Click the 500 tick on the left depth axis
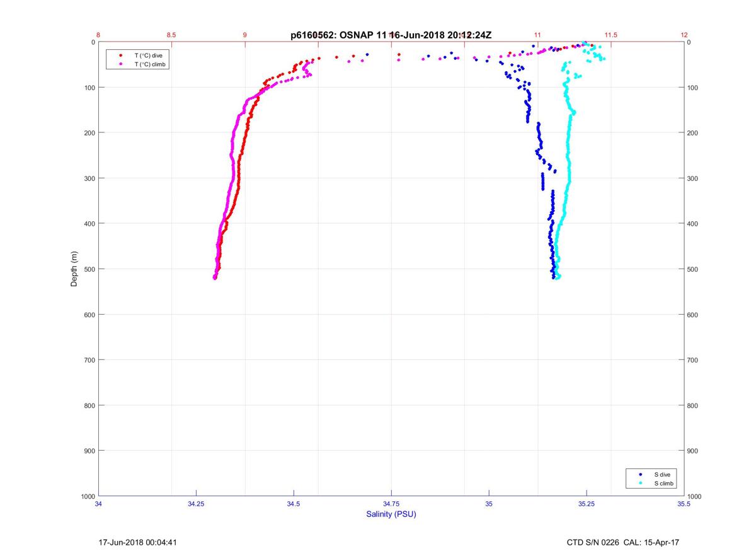Viewport: 756px width, 558px height. pyautogui.click(x=89, y=269)
